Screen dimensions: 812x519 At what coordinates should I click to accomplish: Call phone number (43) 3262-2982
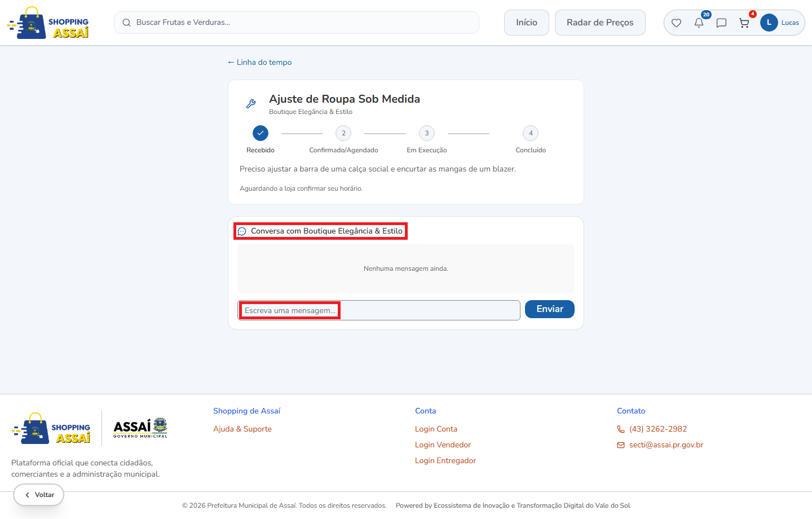[x=658, y=429]
